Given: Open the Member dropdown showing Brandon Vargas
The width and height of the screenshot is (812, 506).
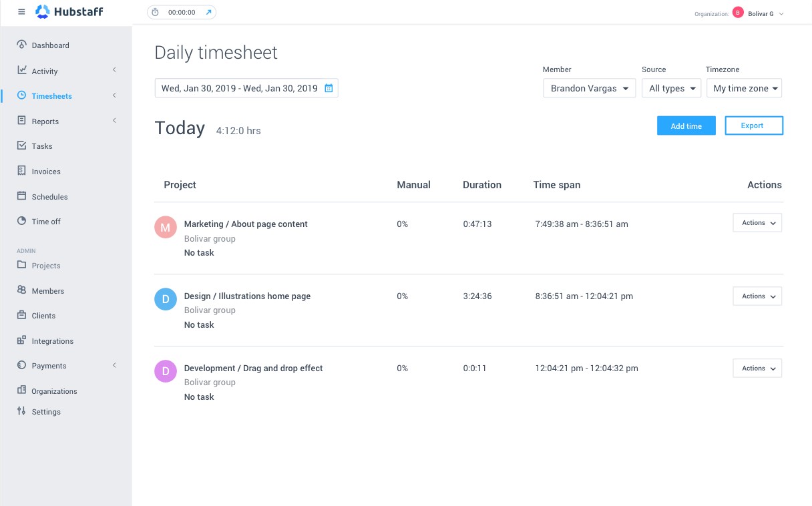Looking at the screenshot, I should pos(589,87).
